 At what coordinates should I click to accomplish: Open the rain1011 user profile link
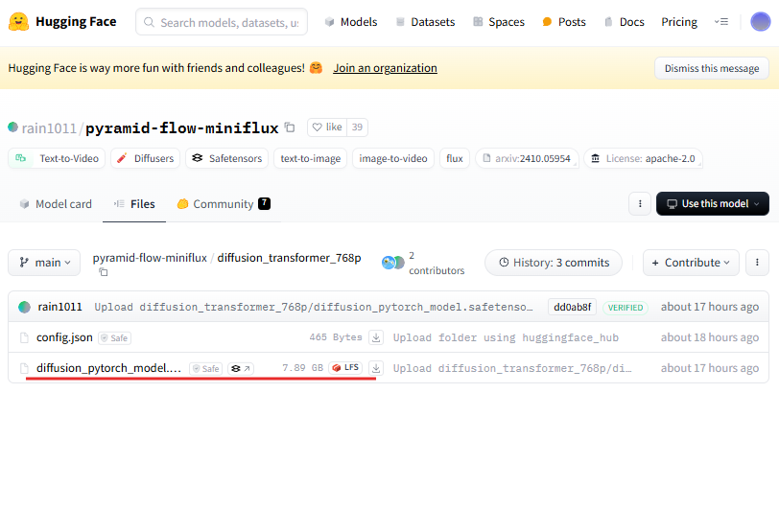[x=49, y=128]
